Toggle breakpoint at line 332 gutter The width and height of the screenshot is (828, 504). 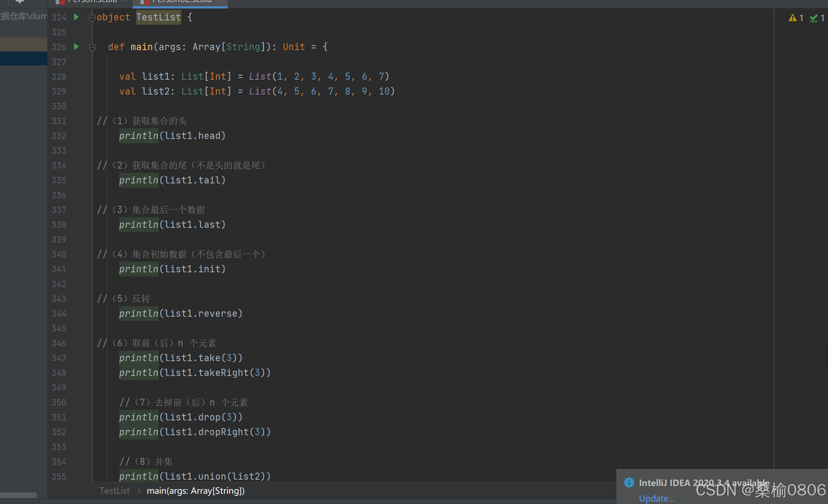pyautogui.click(x=76, y=136)
